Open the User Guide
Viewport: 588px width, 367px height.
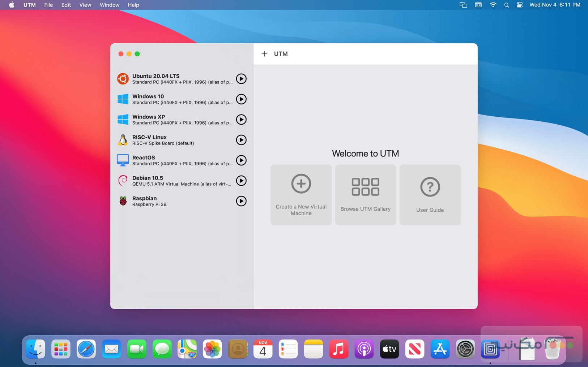pyautogui.click(x=430, y=194)
